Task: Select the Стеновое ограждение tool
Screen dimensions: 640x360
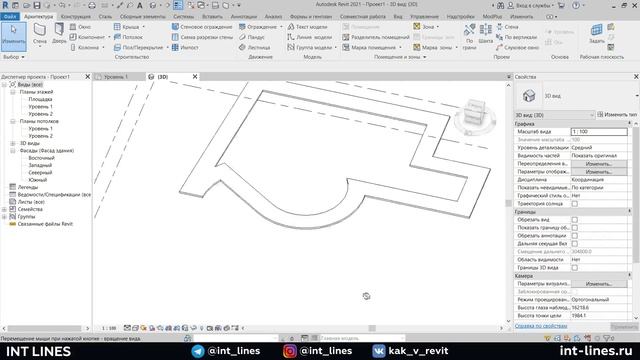Action: point(202,27)
